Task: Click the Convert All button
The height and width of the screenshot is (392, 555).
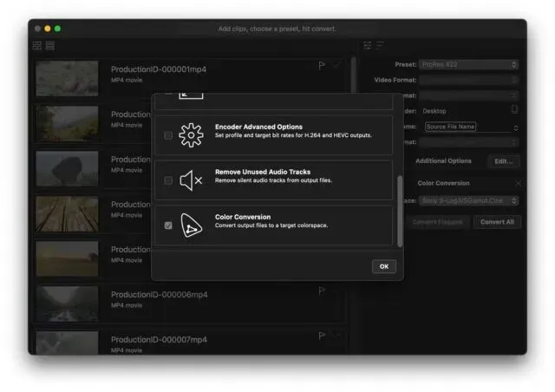Action: 497,222
